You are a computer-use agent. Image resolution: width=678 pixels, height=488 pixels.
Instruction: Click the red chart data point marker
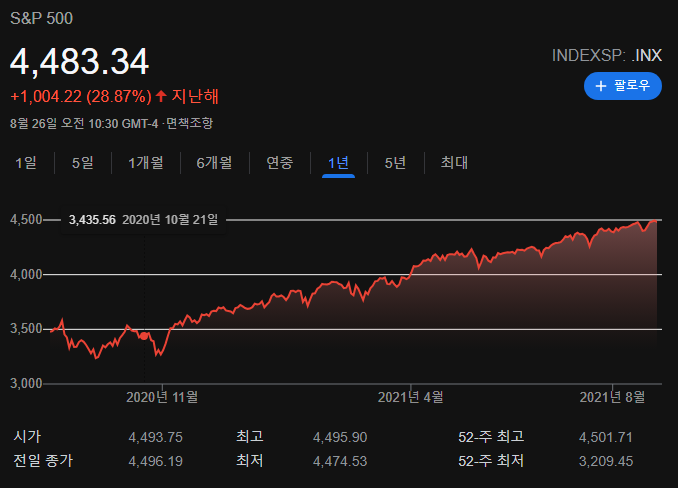pos(144,336)
